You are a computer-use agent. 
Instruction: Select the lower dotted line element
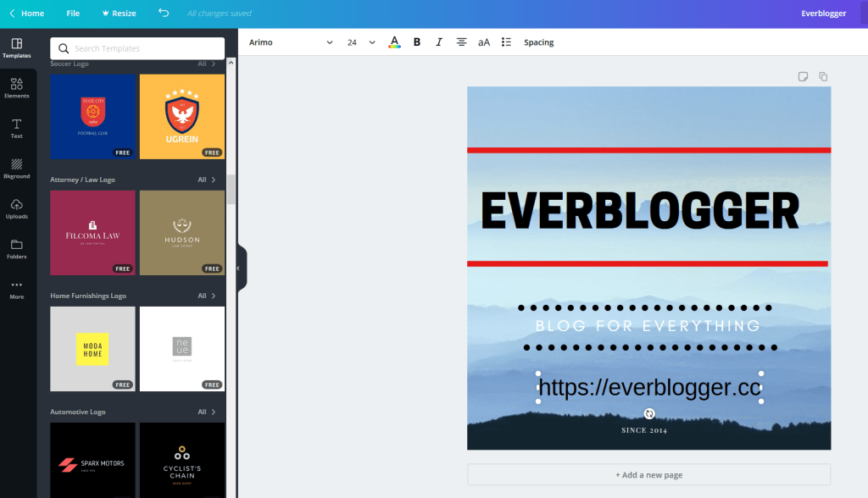(650, 347)
